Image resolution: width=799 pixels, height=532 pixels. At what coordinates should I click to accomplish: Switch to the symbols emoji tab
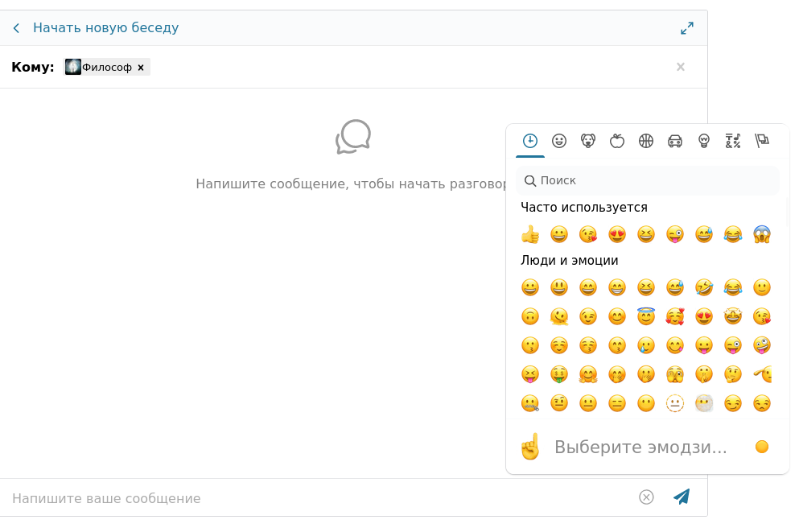733,141
